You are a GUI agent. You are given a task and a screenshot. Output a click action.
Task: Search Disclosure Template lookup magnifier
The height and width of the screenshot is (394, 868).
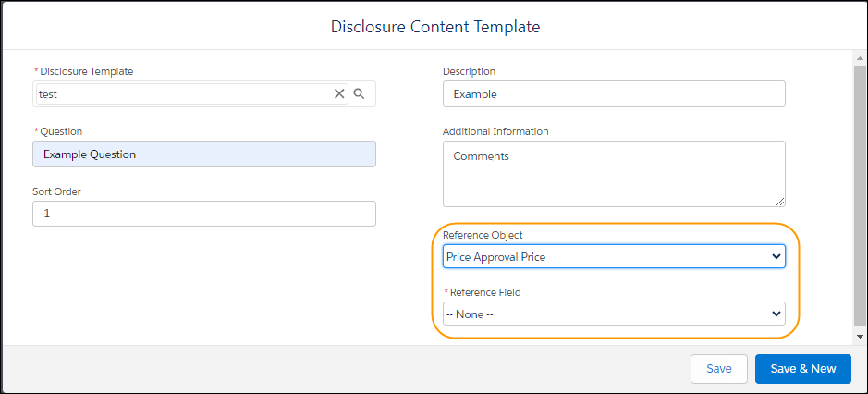click(x=359, y=93)
